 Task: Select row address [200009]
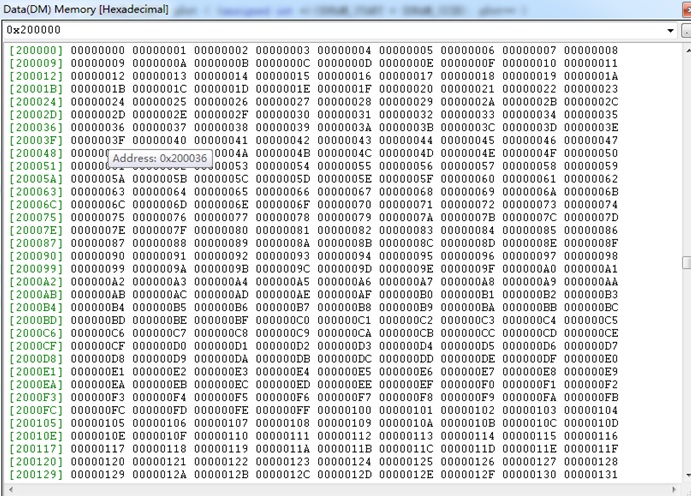pyautogui.click(x=36, y=63)
